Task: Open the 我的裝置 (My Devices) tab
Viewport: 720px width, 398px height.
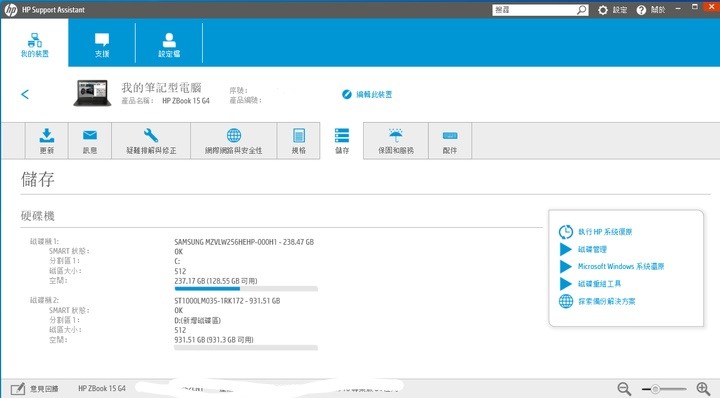Action: (x=34, y=45)
